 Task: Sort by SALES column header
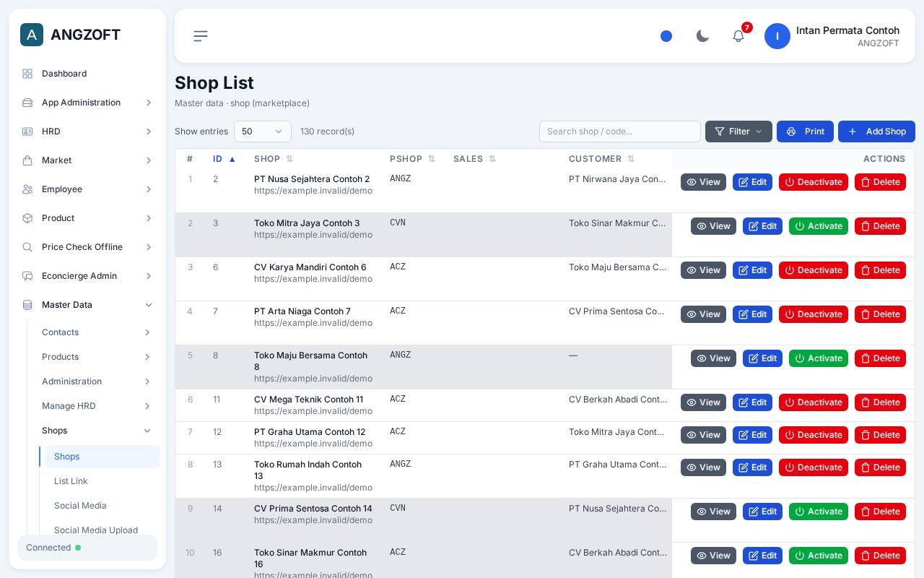[476, 159]
